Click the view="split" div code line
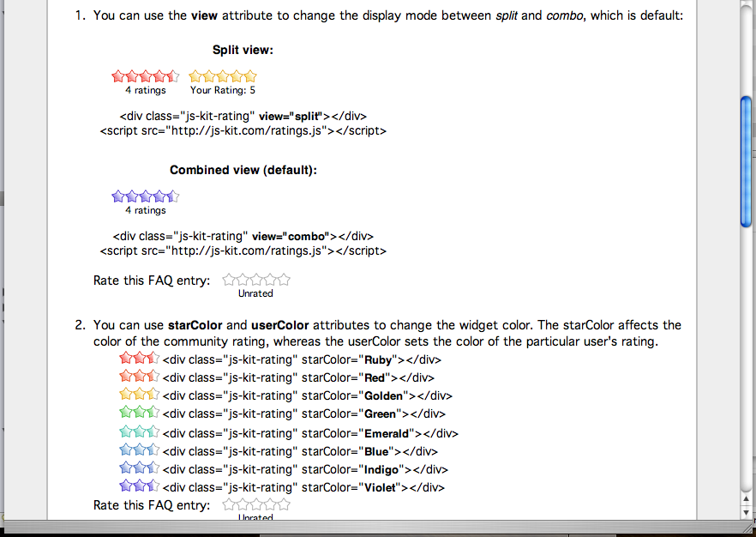The image size is (756, 537). pos(243,117)
